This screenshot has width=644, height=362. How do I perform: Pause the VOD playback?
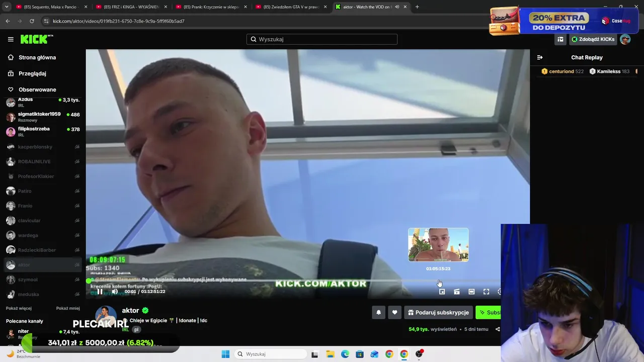(100, 292)
